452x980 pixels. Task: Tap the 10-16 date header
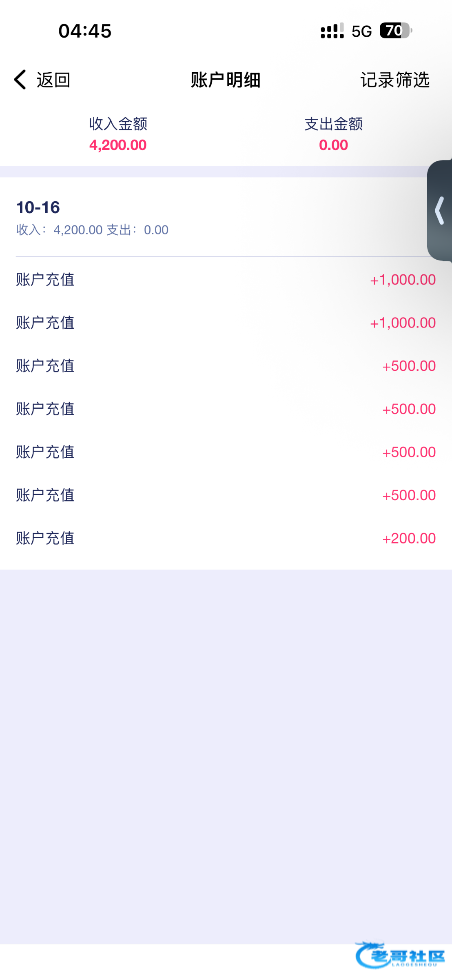coord(38,207)
